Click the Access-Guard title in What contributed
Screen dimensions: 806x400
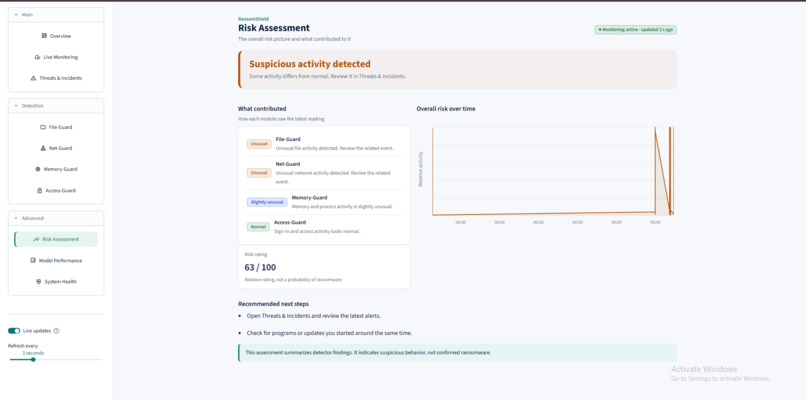click(x=290, y=222)
